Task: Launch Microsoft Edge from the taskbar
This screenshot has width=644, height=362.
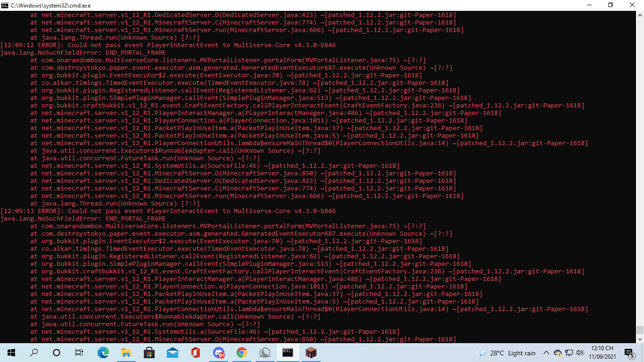Action: coord(103,353)
